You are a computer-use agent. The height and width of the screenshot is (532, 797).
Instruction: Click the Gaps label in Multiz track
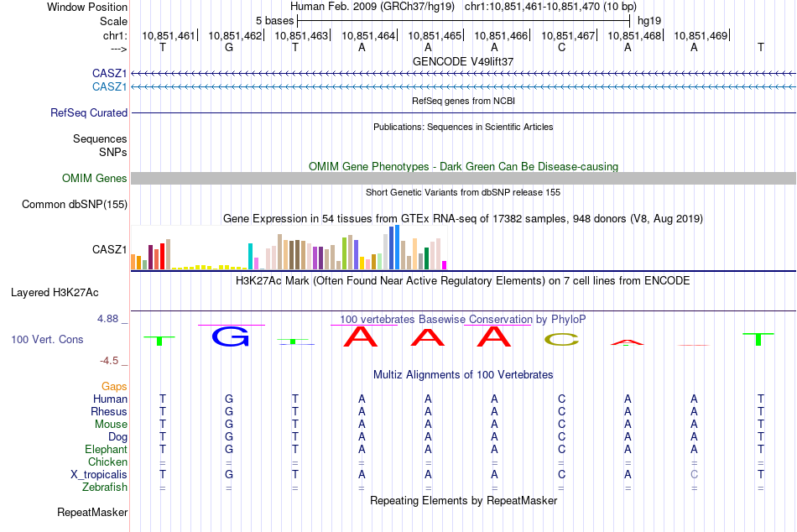tap(114, 387)
